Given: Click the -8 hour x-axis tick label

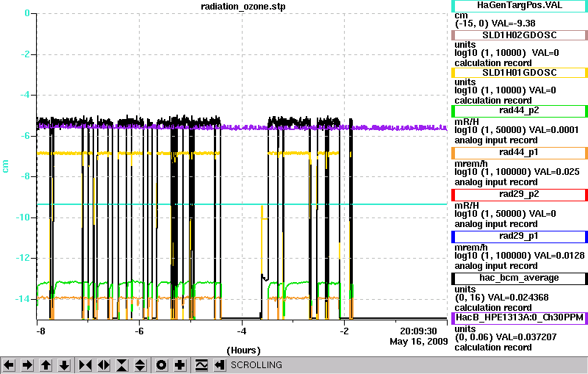Looking at the screenshot, I should (x=40, y=331).
